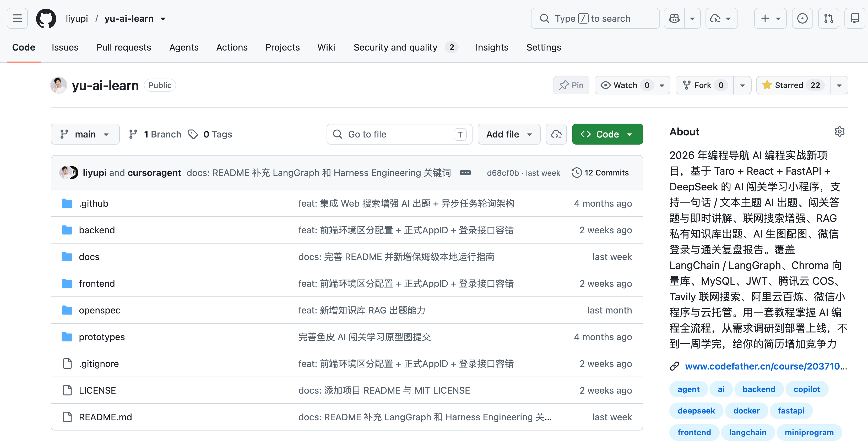Open the backend folder
This screenshot has width=868, height=441.
97,230
